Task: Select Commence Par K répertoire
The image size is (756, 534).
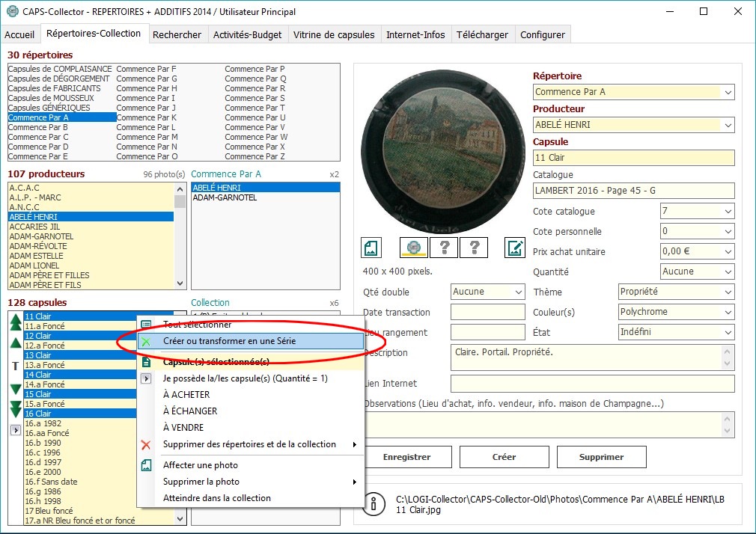Action: 147,117
